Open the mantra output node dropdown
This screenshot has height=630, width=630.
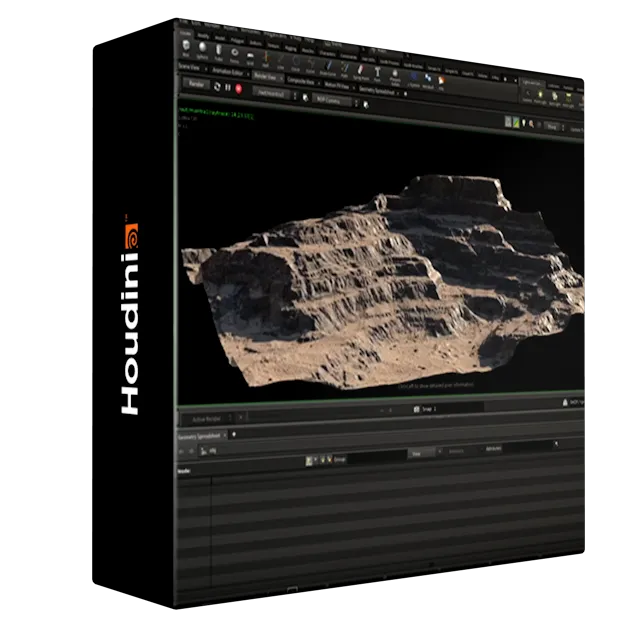(x=276, y=93)
